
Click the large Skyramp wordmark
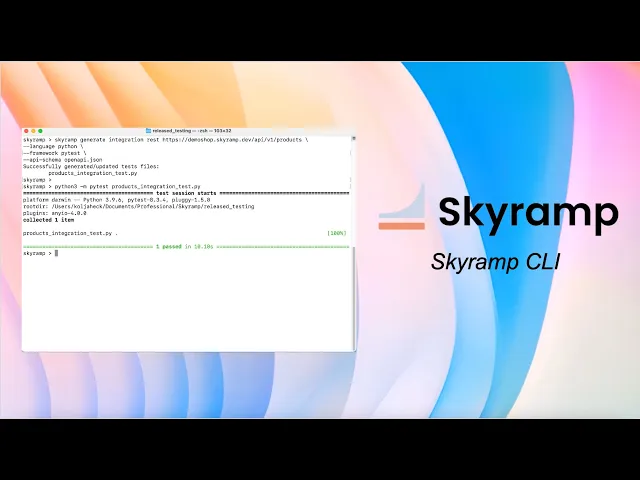[x=529, y=214]
